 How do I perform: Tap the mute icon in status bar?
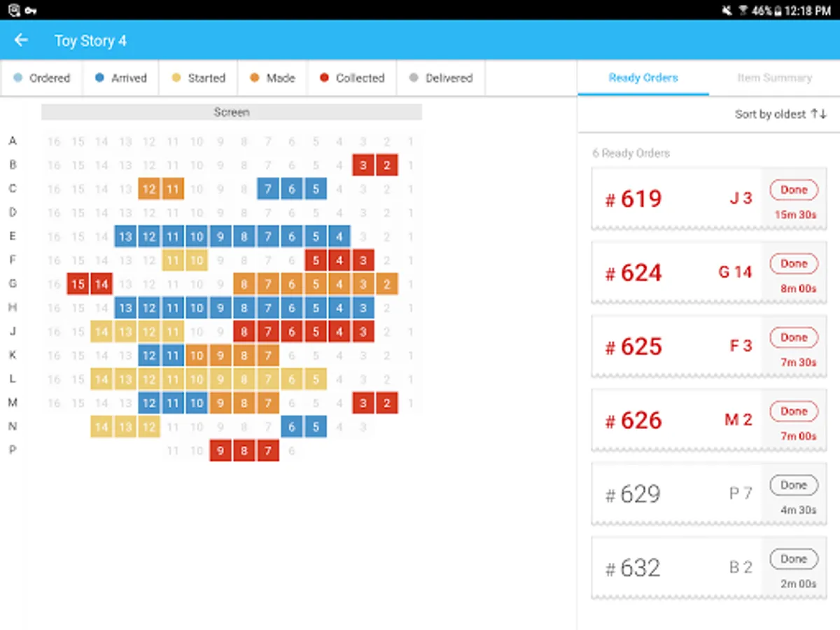pos(726,10)
